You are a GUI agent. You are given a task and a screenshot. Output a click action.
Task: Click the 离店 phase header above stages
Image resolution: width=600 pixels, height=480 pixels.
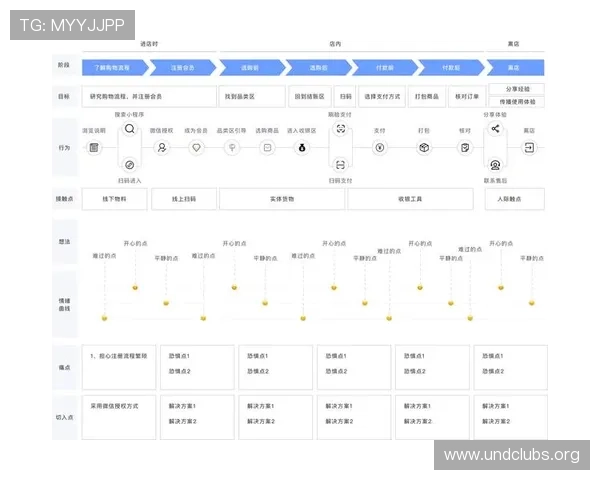pos(514,44)
